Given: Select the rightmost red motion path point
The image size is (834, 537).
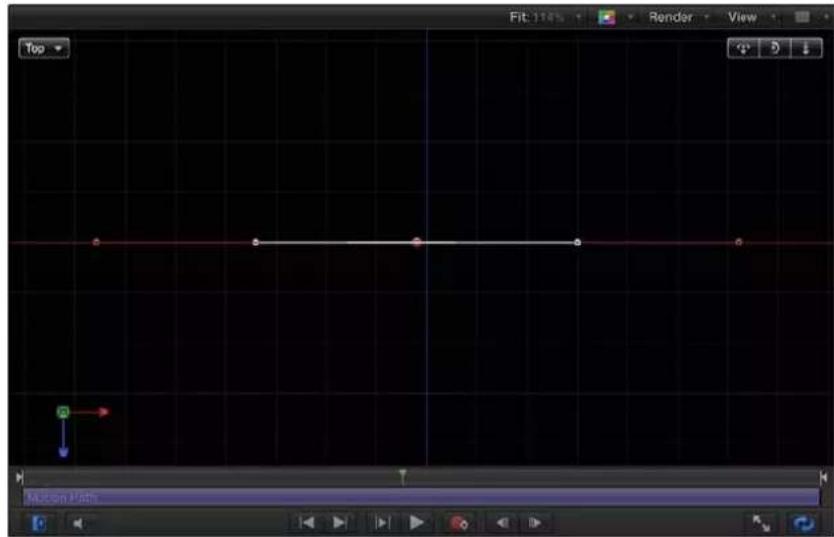Looking at the screenshot, I should coord(739,242).
